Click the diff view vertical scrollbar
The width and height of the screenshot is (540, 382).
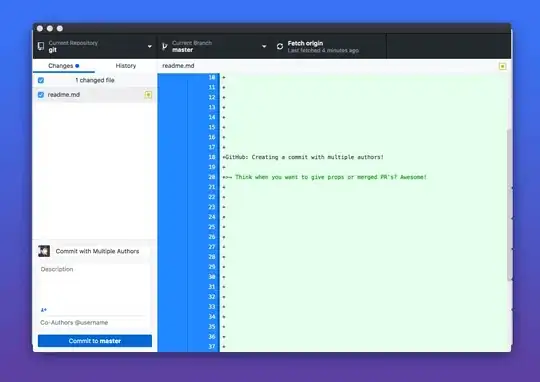(x=509, y=204)
